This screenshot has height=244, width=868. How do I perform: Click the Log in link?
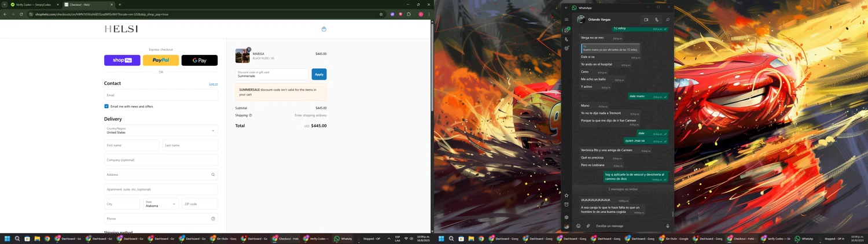click(214, 84)
